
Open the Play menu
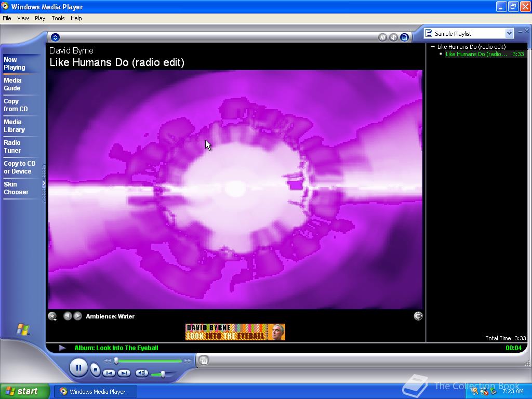(x=40, y=18)
